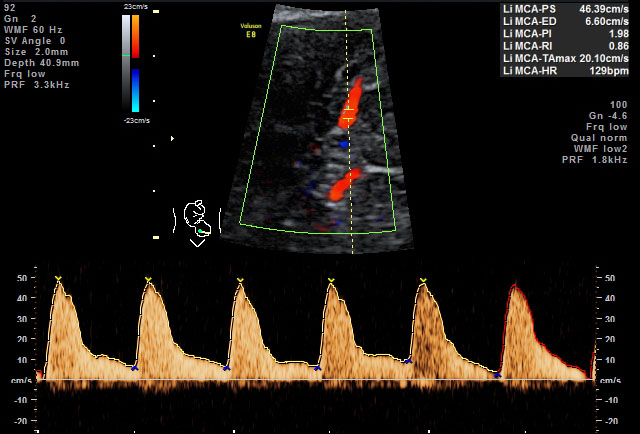This screenshot has width=640, height=434.
Task: Click the fourth yellow peak systolic marker
Action: [331, 280]
